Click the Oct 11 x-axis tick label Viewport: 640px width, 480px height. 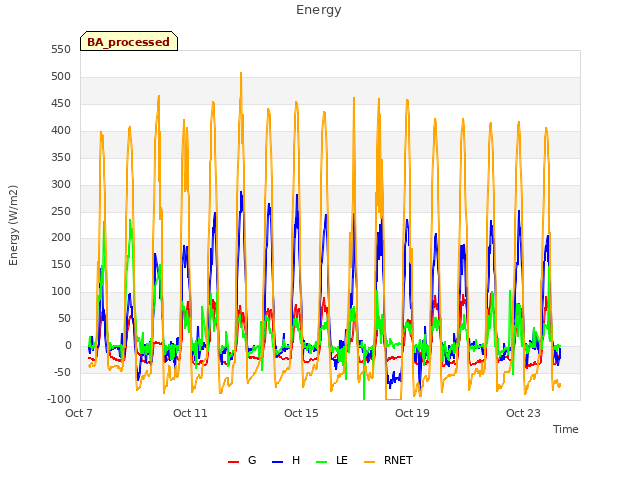(190, 413)
